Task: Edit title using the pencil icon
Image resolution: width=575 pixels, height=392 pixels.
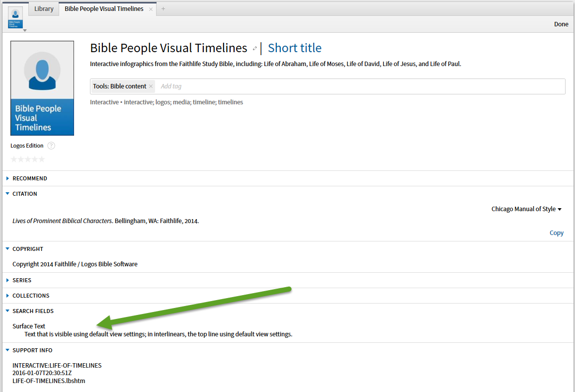Action: pos(254,48)
